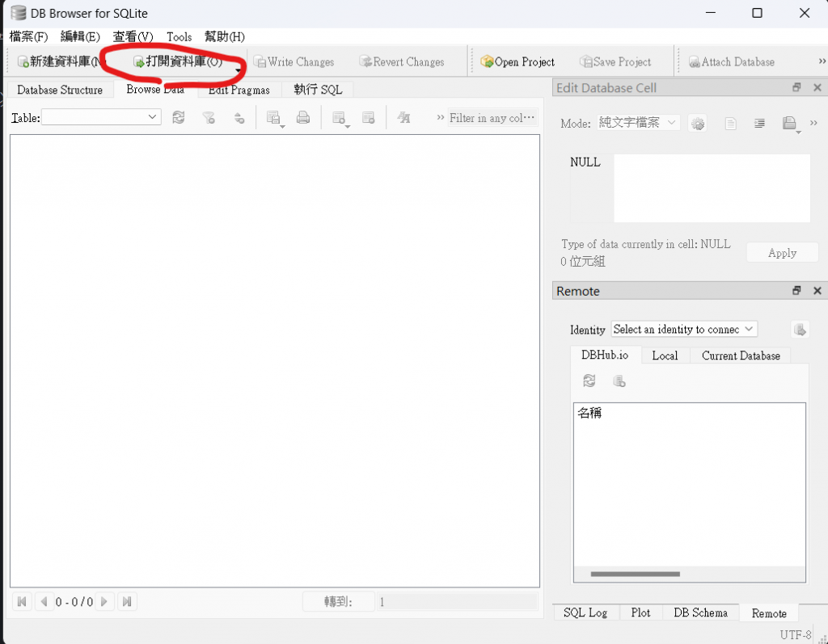Click the clear all filters icon
This screenshot has height=644, width=828.
point(209,117)
